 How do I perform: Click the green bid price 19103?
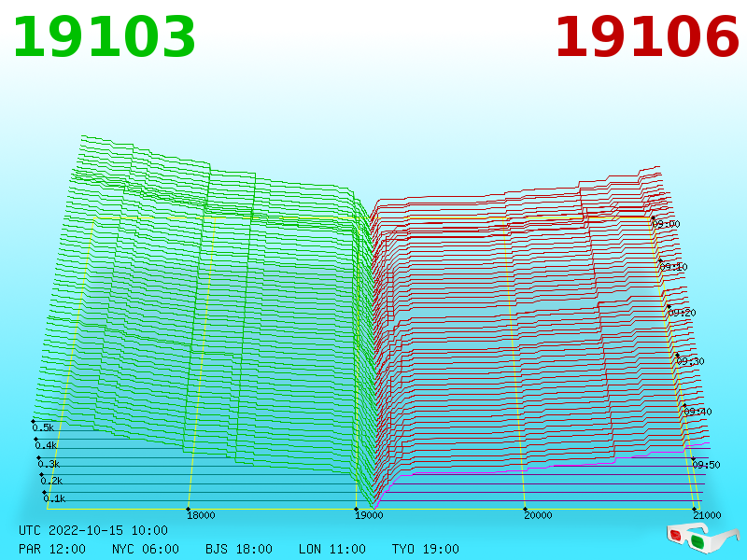[105, 37]
